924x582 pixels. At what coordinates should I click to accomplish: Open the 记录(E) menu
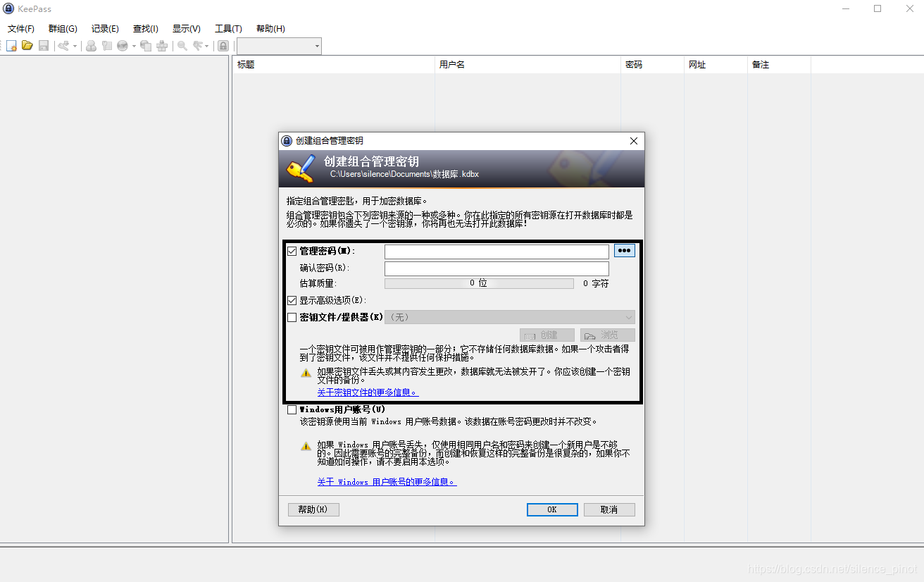point(105,29)
